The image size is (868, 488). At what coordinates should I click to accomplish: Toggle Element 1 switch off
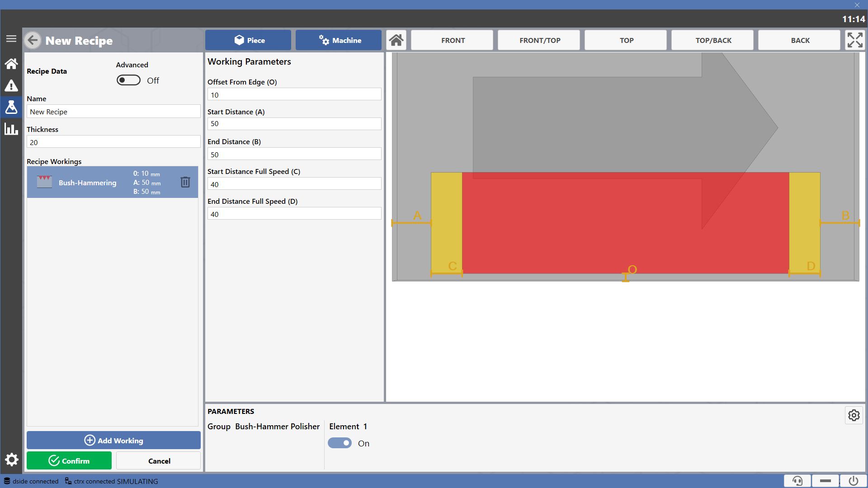point(340,443)
